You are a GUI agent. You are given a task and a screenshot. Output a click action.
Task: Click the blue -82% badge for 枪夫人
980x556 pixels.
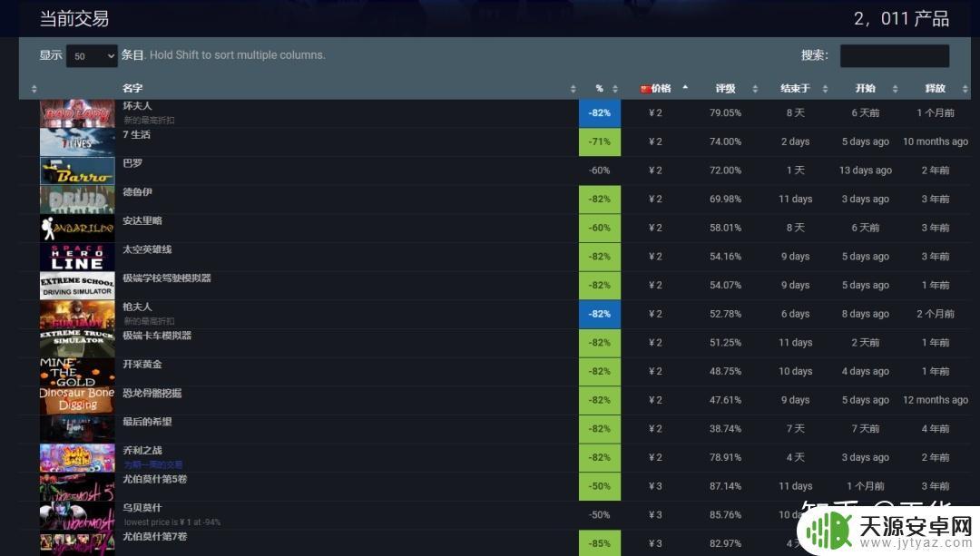pyautogui.click(x=600, y=315)
